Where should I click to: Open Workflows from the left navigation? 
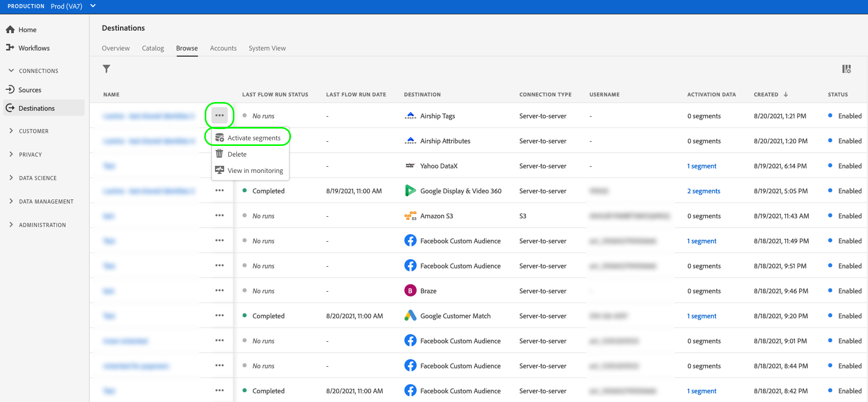click(28, 48)
